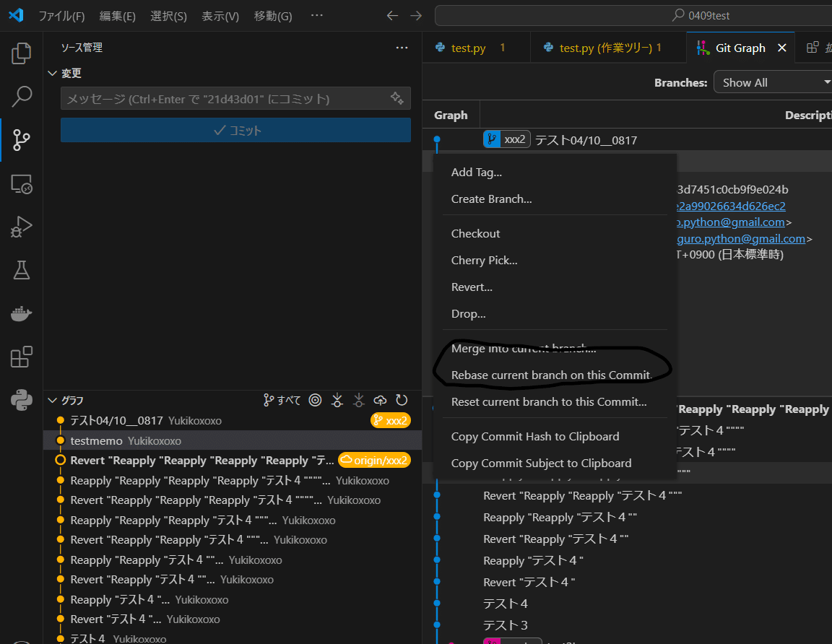
Task: Open the Extensions view
Action: click(21, 356)
